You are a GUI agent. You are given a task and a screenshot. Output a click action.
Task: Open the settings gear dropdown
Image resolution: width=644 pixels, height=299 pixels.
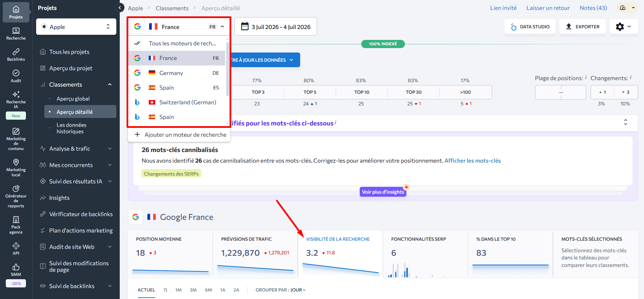pyautogui.click(x=624, y=27)
